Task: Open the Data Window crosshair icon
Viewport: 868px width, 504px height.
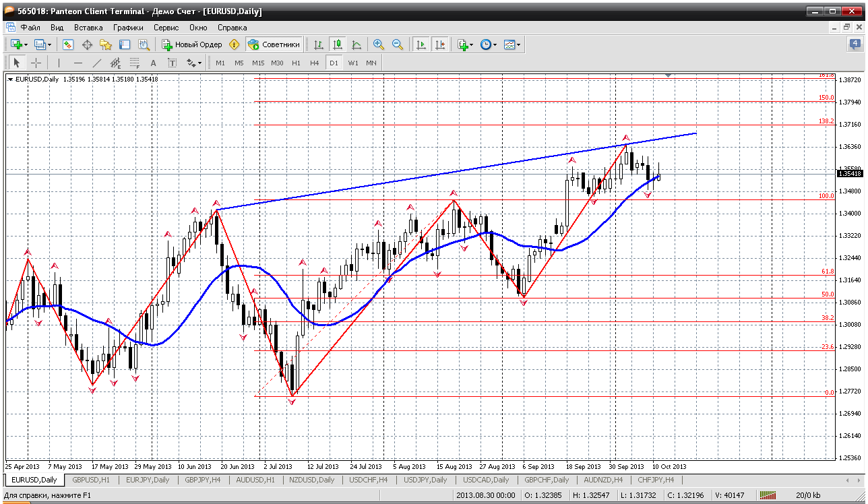Action: click(x=87, y=44)
